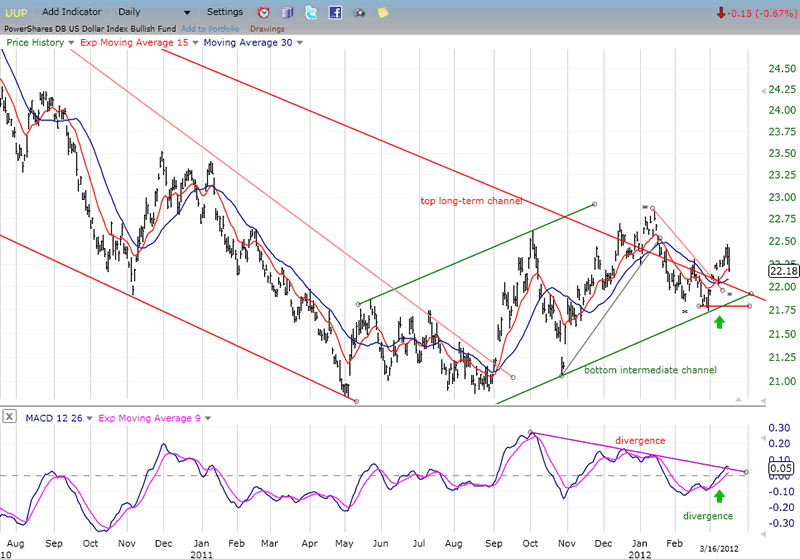Share chart via Twitter icon
The height and width of the screenshot is (559, 800).
tap(311, 13)
